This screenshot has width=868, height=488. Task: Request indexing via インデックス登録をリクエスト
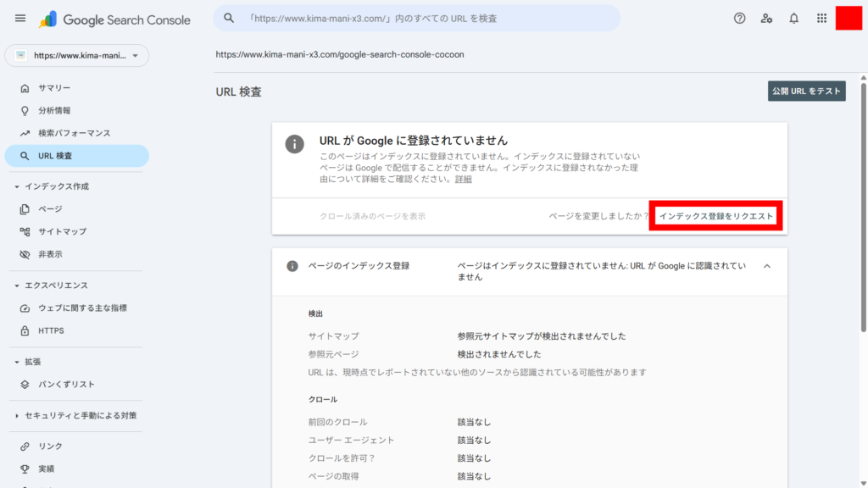tap(716, 216)
